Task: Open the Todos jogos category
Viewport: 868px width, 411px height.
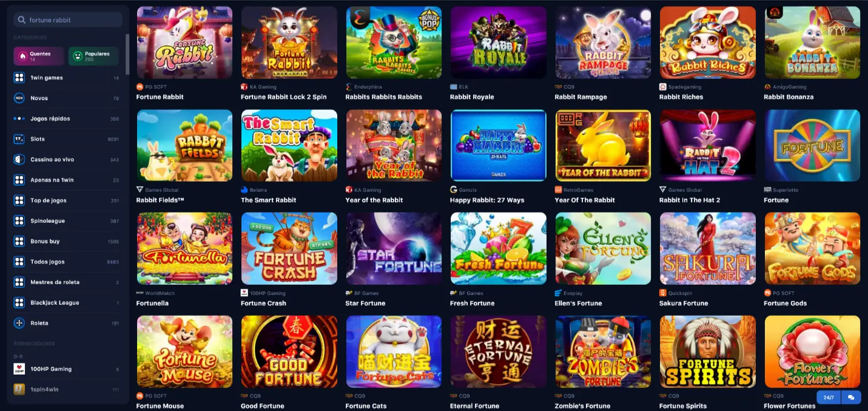Action: [x=67, y=262]
